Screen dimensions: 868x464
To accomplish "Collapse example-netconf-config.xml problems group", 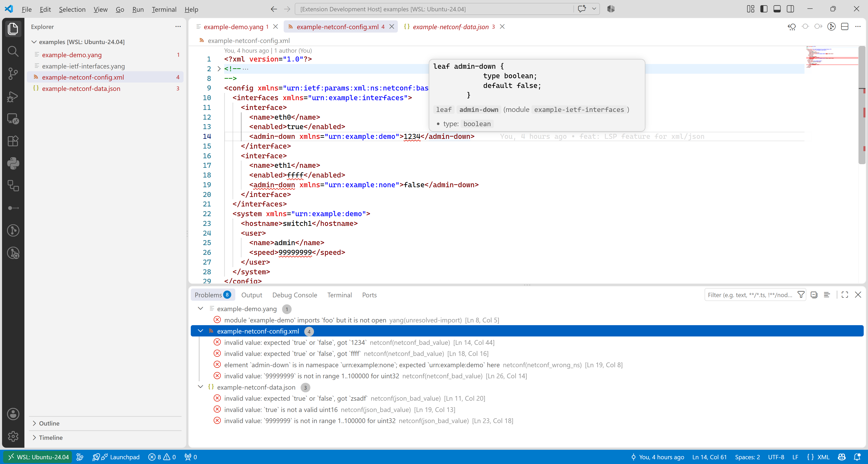I will [200, 331].
